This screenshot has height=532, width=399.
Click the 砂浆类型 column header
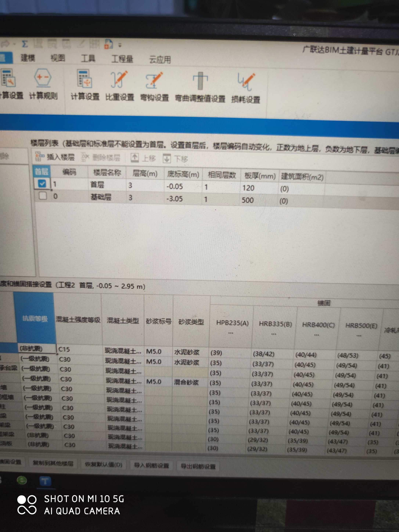[191, 322]
